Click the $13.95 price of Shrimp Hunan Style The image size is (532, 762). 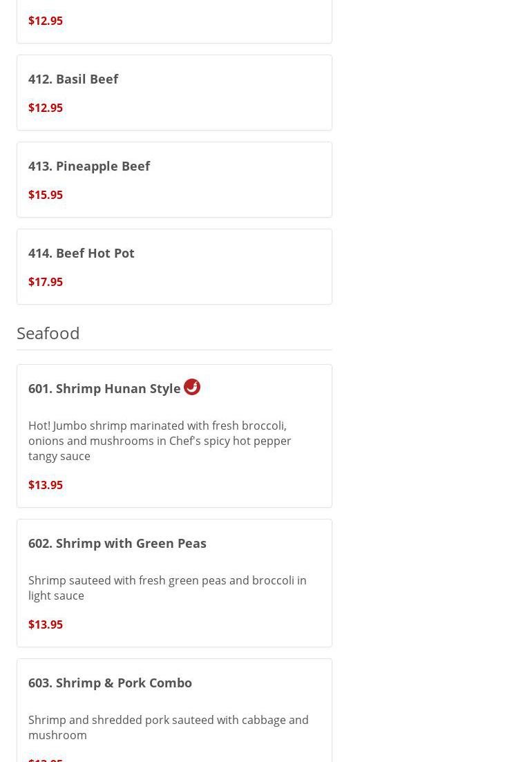coord(46,485)
